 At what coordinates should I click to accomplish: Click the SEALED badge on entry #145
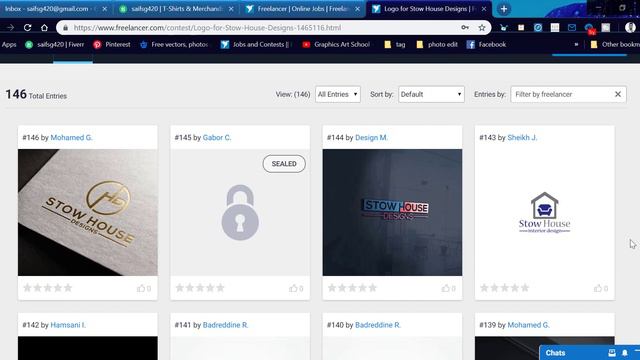coord(284,164)
